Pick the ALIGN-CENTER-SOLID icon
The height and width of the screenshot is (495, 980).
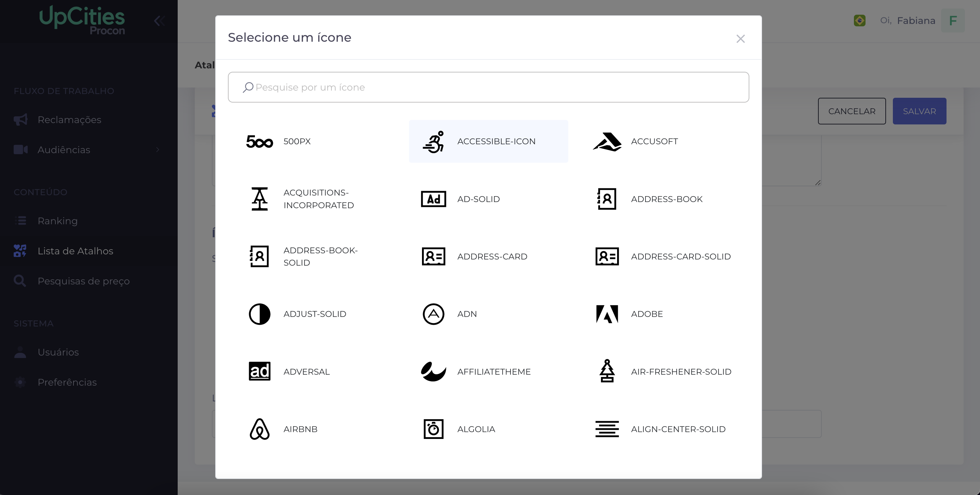coord(607,429)
